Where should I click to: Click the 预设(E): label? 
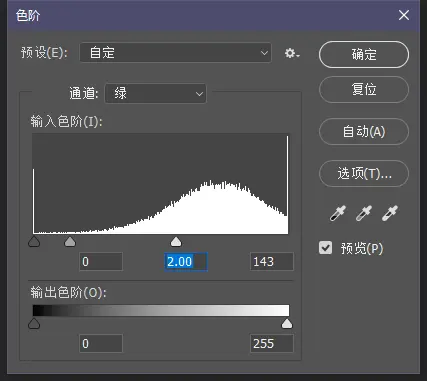click(x=44, y=53)
